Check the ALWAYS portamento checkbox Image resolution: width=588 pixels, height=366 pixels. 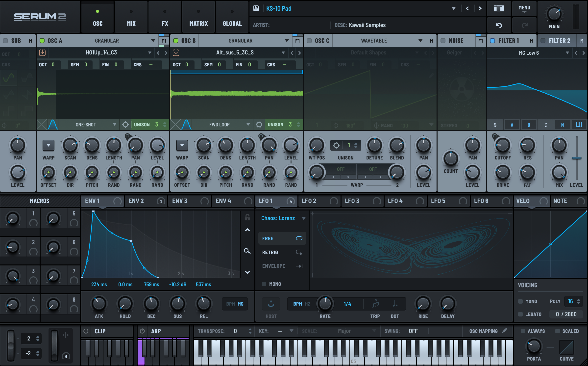(x=523, y=331)
